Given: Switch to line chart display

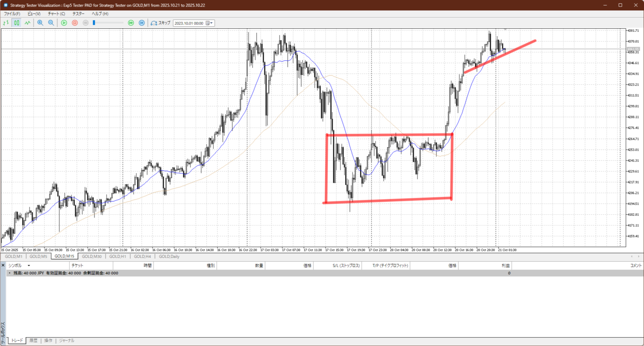Looking at the screenshot, I should [x=27, y=23].
